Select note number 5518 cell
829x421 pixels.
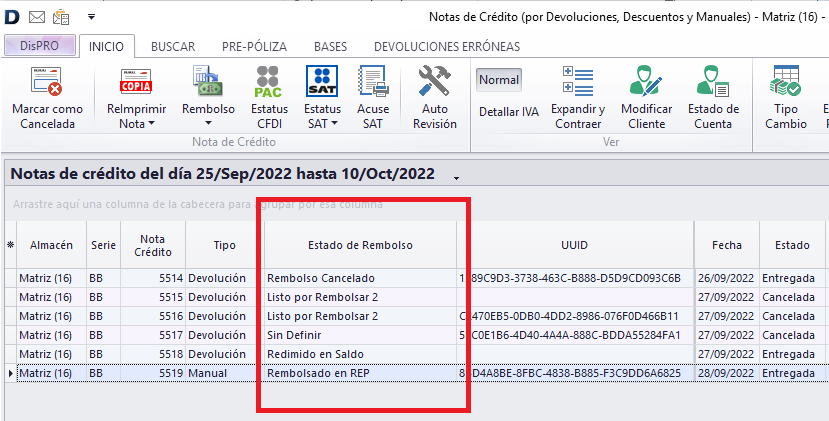coord(153,354)
